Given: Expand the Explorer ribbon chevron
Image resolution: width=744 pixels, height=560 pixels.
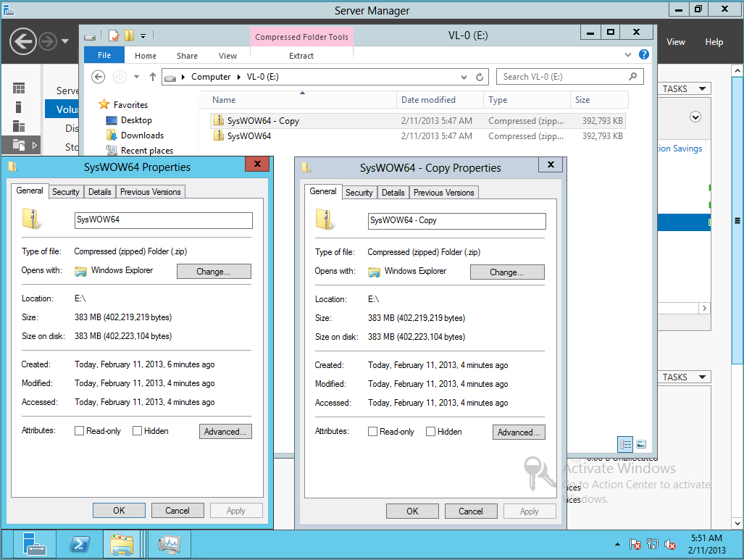Looking at the screenshot, I should coord(628,54).
